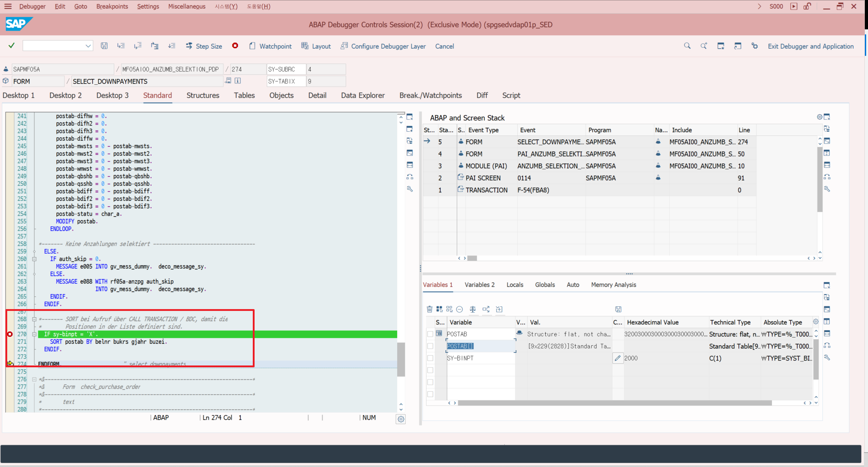
Task: Click Configure Debugger Layer button
Action: coord(383,46)
